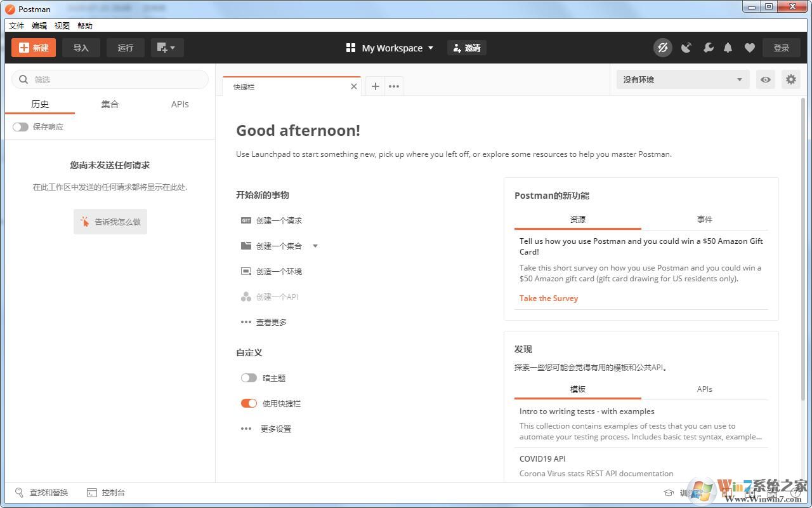Disable the 使用快捷栏 toggle
Screen dimensions: 812x508
(249, 403)
